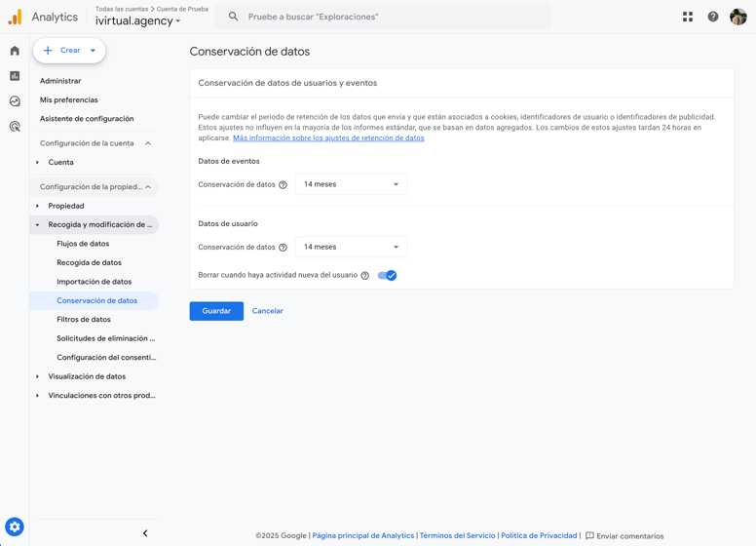
Task: Open Mis preferencias
Action: (x=69, y=99)
